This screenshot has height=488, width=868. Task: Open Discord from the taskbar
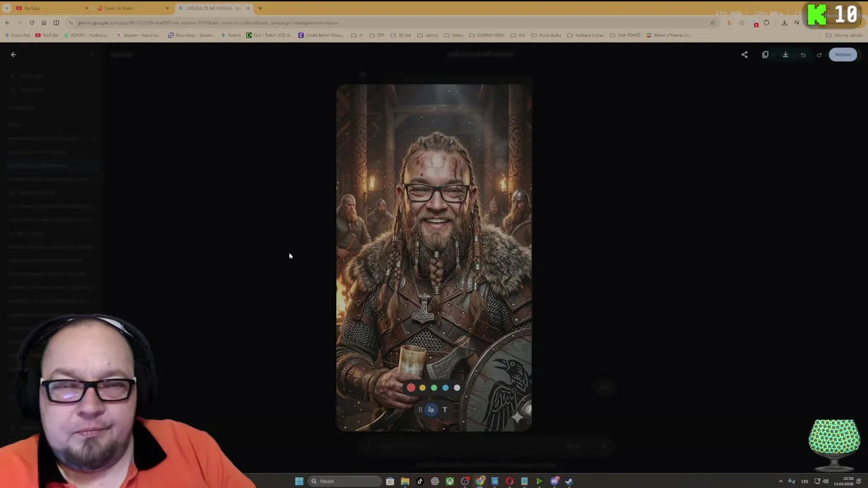point(554,481)
